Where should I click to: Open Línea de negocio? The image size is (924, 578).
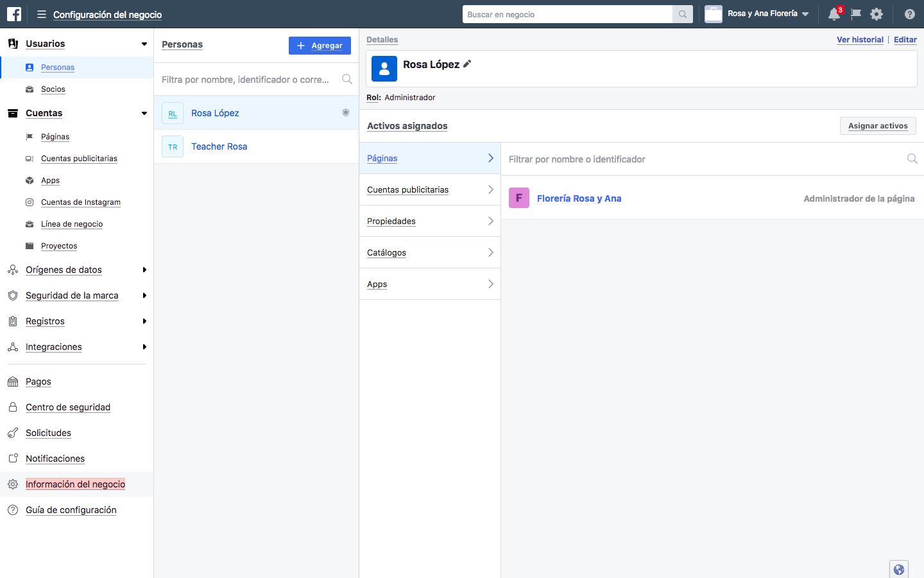click(72, 224)
